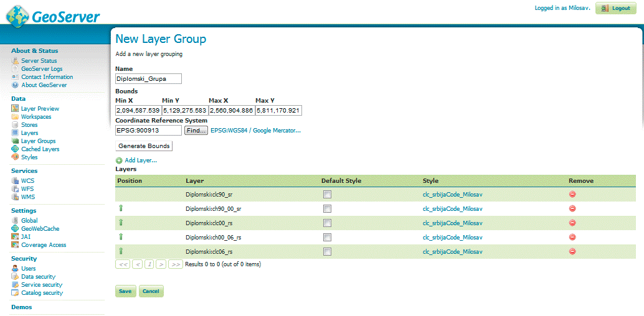Open WMS under Services
The width and height of the screenshot is (644, 316).
pos(28,197)
